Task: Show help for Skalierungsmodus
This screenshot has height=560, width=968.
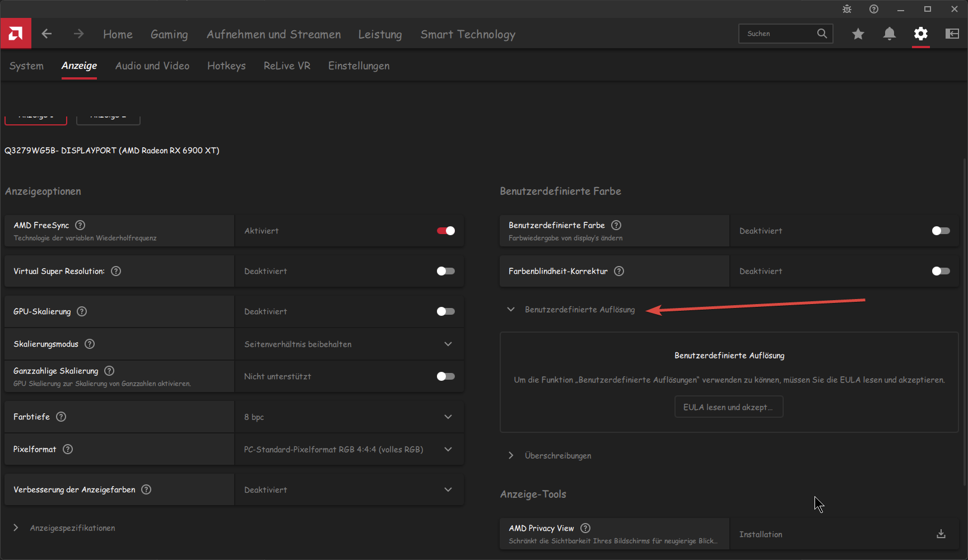Action: (x=90, y=344)
